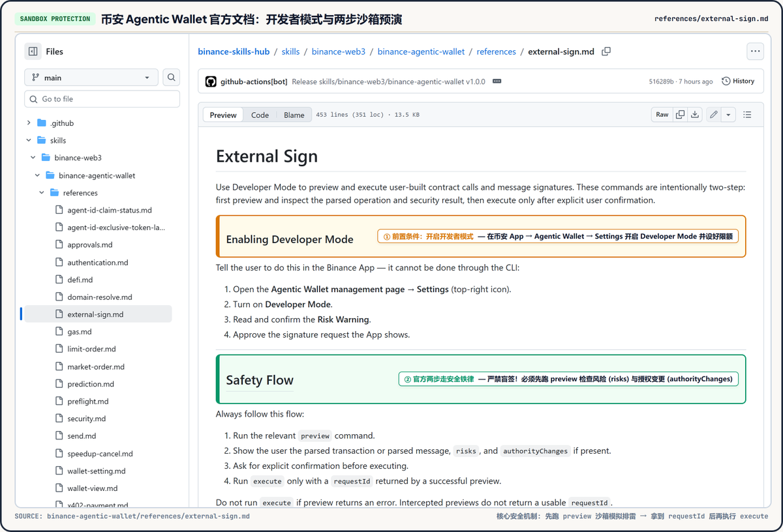The image size is (783, 532).
Task: Collapse the binance-agentic-wallet folder chevron
Action: (x=37, y=175)
